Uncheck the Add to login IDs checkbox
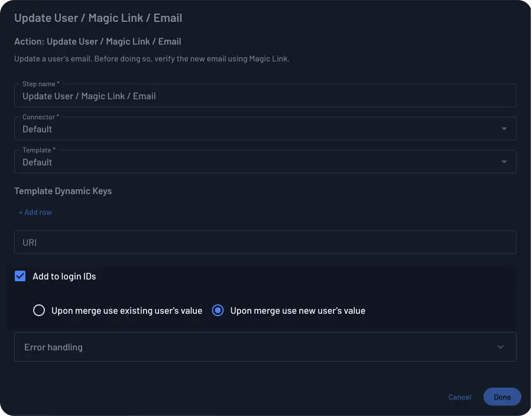Image resolution: width=532 pixels, height=416 pixels. click(20, 275)
